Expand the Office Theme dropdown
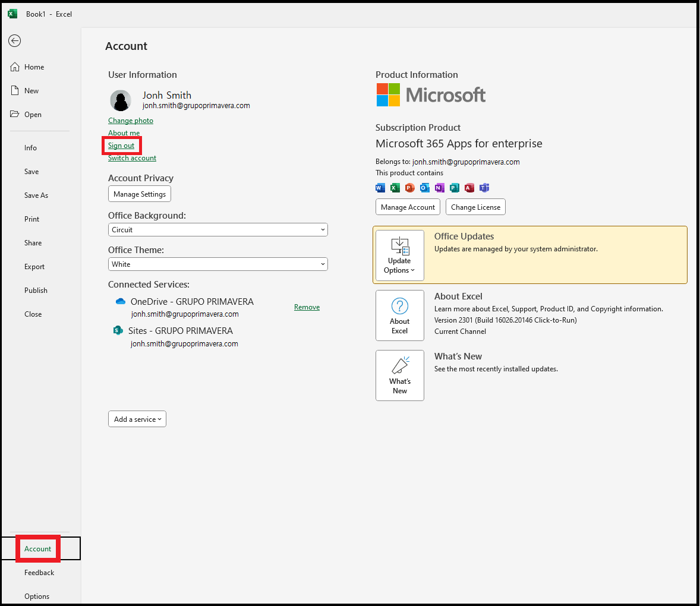Viewport: 700px width, 606px height. point(218,264)
